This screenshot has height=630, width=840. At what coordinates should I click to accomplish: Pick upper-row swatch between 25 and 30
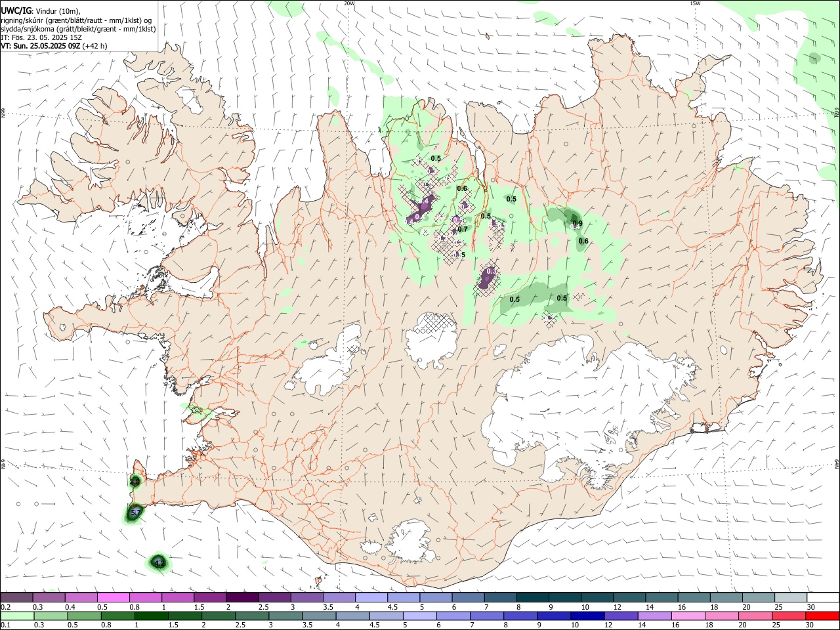coord(791,598)
